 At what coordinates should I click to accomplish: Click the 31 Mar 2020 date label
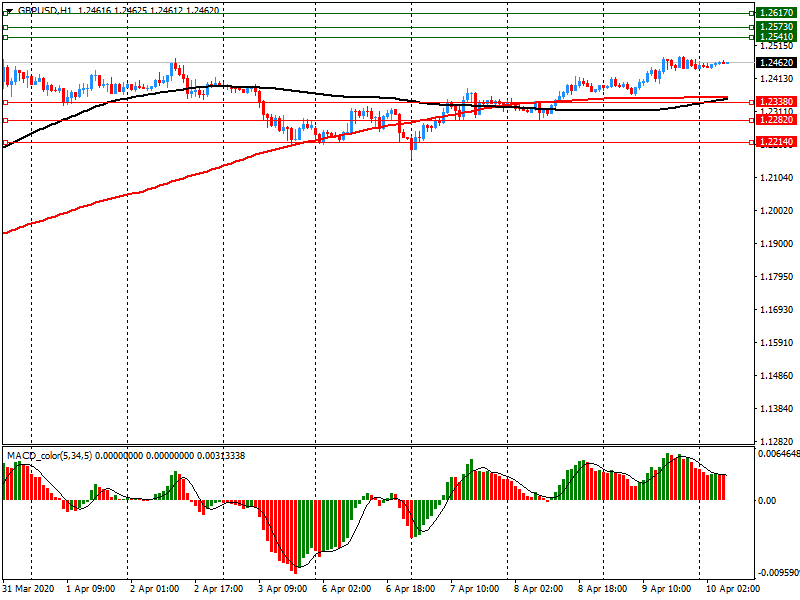[x=29, y=589]
